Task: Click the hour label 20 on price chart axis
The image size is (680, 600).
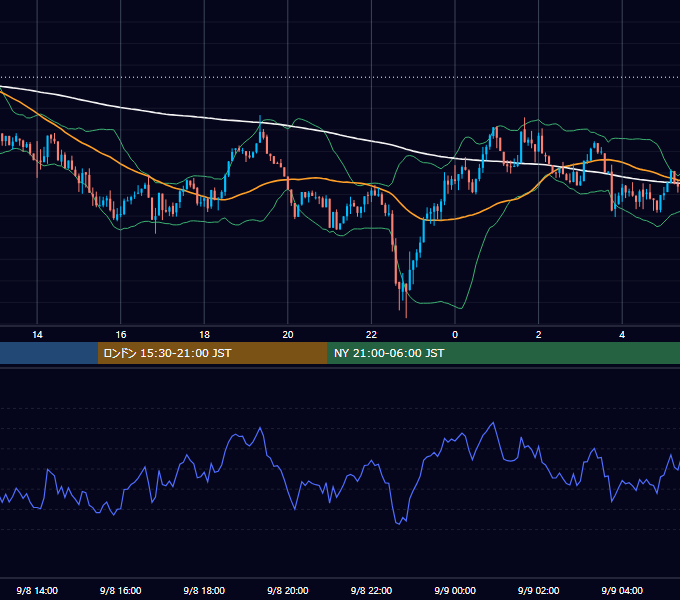Action: coord(288,335)
